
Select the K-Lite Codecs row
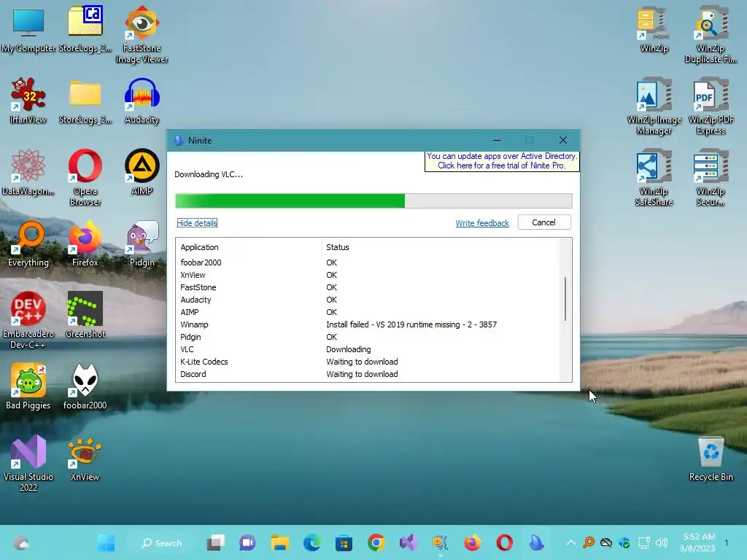pyautogui.click(x=367, y=362)
